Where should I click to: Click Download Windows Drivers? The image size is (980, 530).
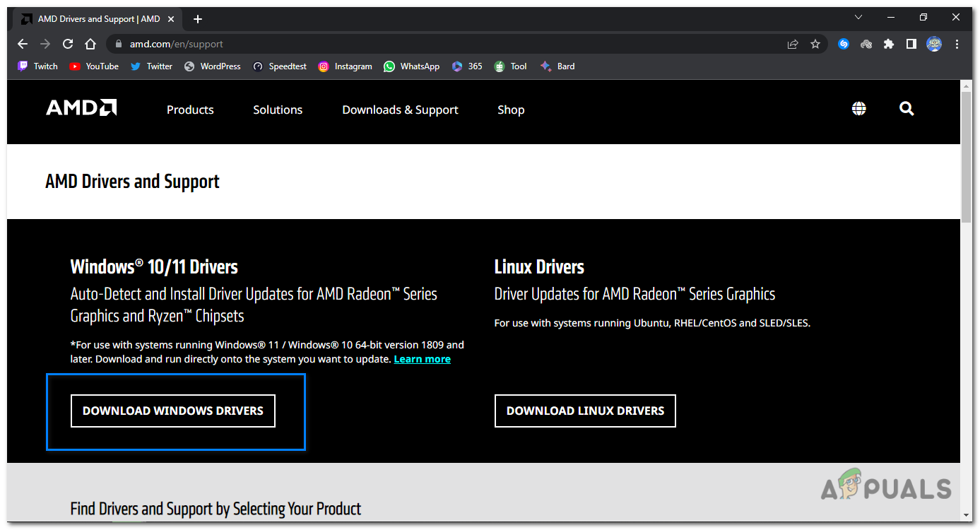coord(172,411)
